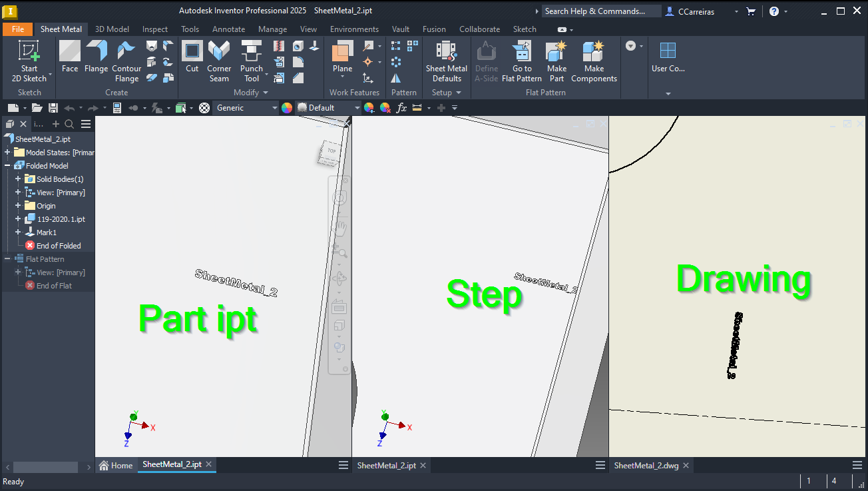Open the Generic material dropdown
The width and height of the screenshot is (868, 491).
[275, 107]
